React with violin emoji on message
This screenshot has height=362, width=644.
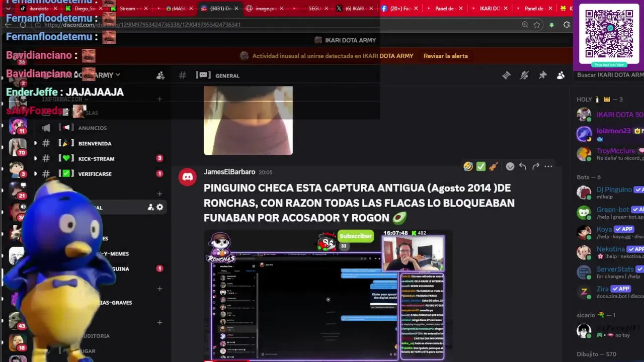click(x=494, y=166)
